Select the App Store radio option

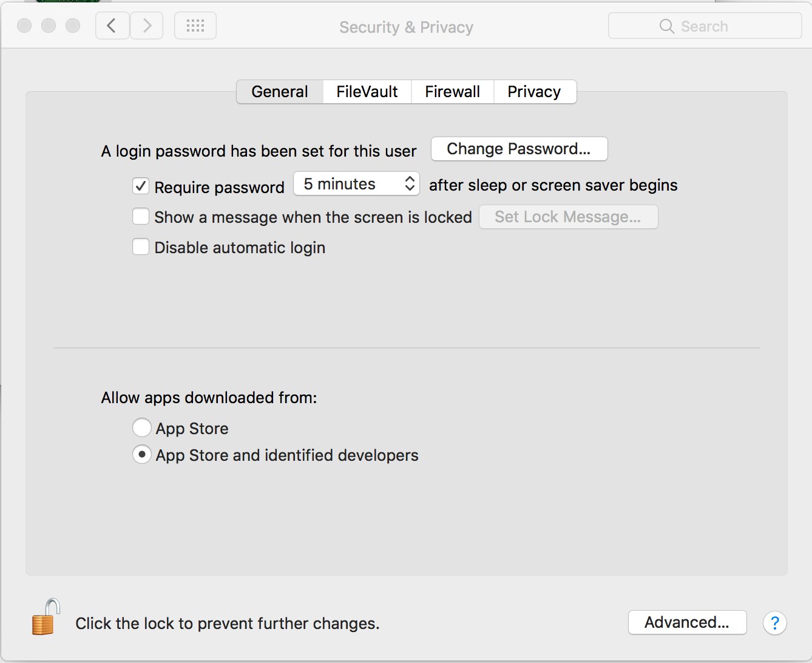click(x=142, y=427)
